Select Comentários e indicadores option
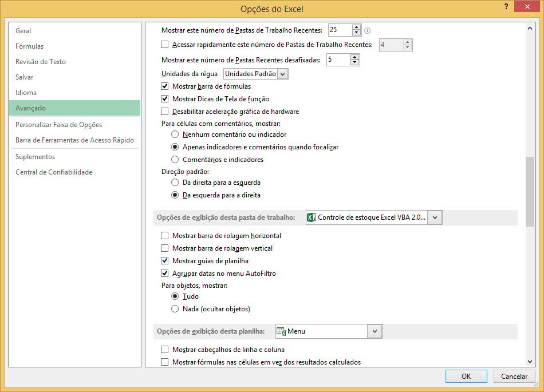 tap(175, 160)
